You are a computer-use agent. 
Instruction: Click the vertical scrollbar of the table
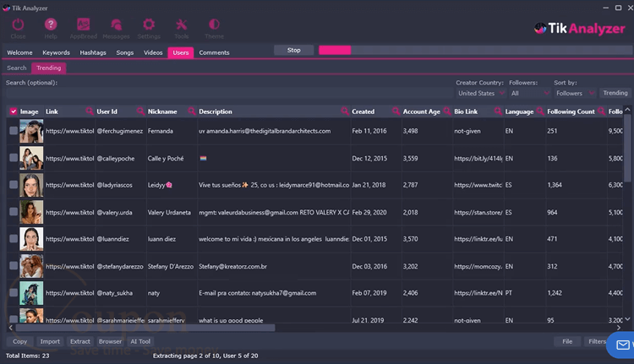pyautogui.click(x=627, y=149)
